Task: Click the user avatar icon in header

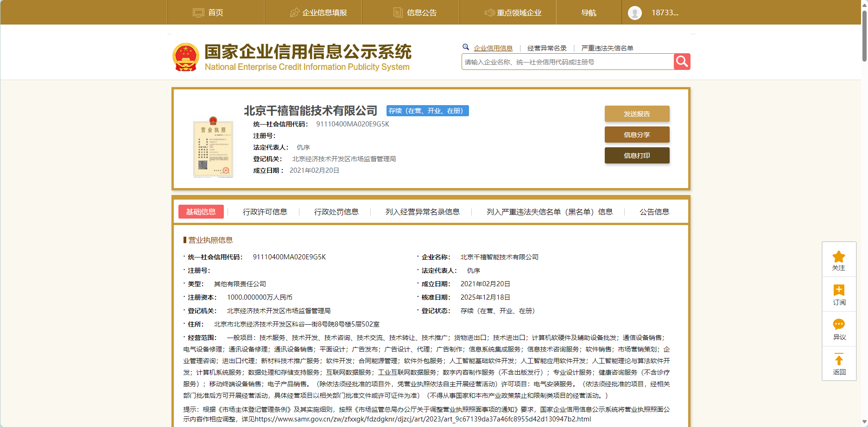Action: pos(635,13)
